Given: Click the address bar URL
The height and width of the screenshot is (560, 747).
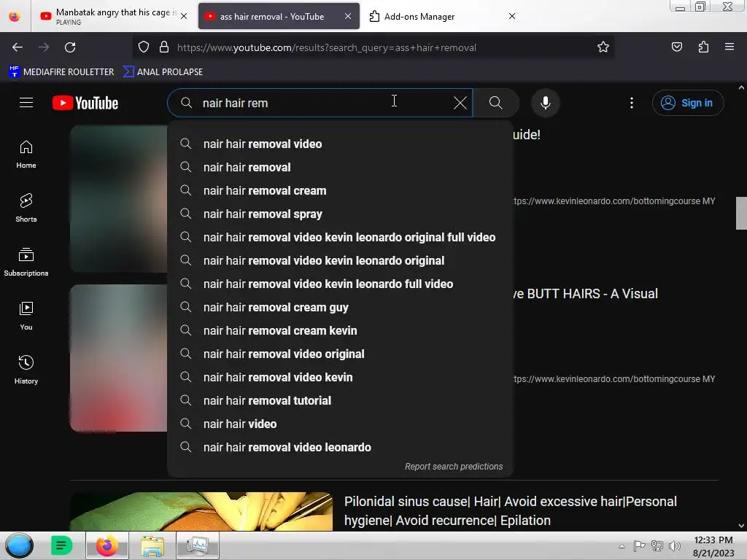Looking at the screenshot, I should pyautogui.click(x=326, y=47).
